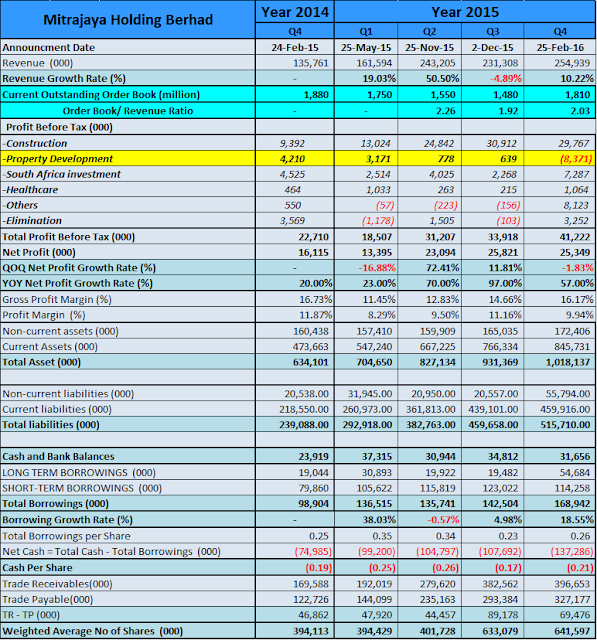The height and width of the screenshot is (640, 597).
Task: Click the 25-Feb-16 announcement date cell
Action: click(559, 47)
